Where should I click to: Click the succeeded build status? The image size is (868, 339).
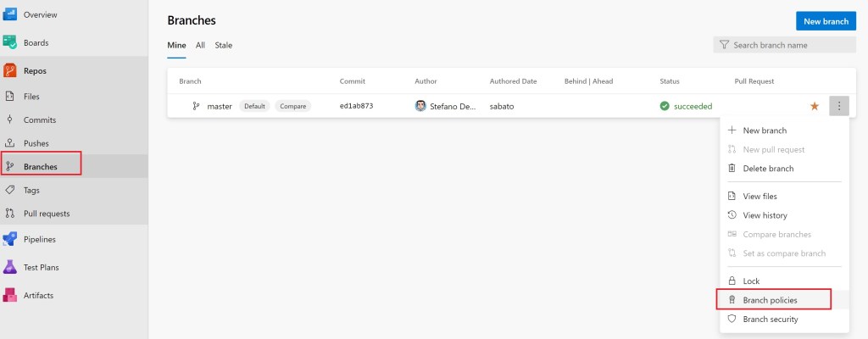point(692,106)
